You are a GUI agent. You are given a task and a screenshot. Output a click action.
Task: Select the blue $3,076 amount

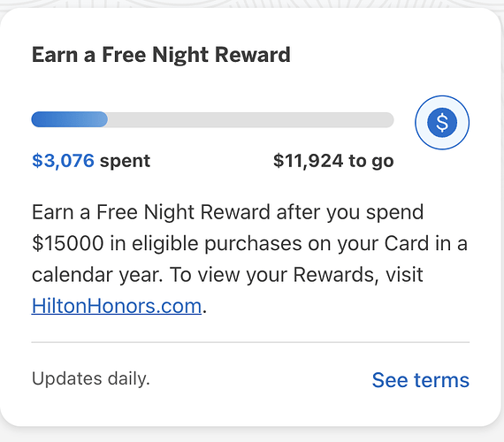click(63, 160)
